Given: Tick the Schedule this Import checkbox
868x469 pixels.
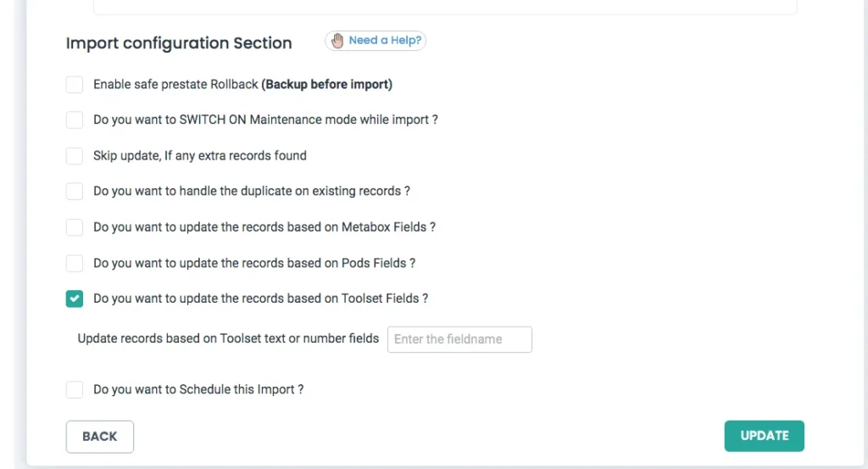Looking at the screenshot, I should [x=75, y=390].
